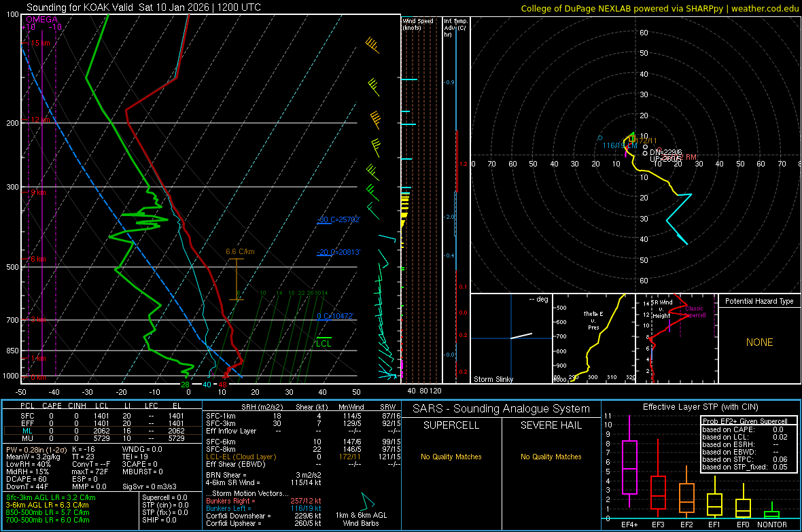Click the Wind Speed (knots) panel header

(418, 24)
